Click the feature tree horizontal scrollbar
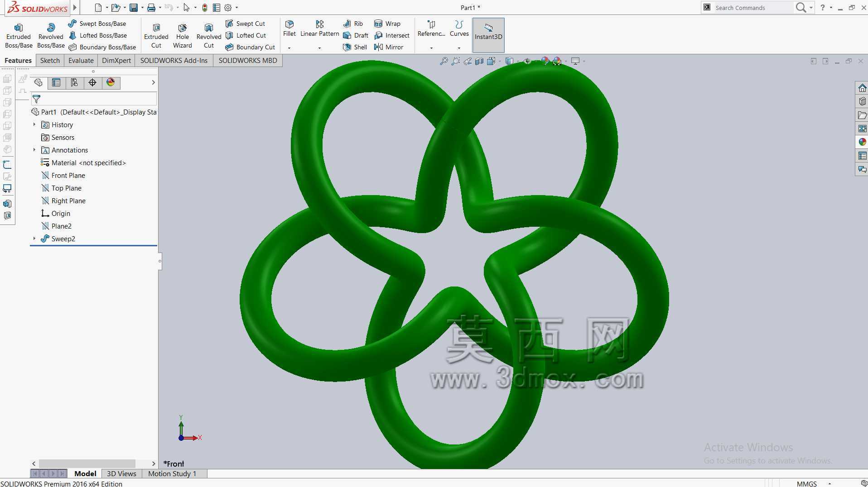Screen dimensions: 868x487 click(x=87, y=463)
